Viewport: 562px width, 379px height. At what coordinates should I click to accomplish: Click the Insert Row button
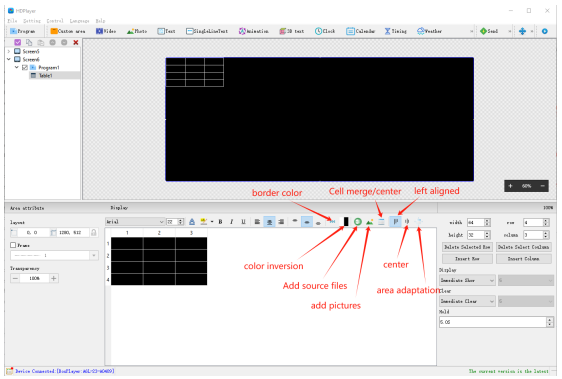[x=467, y=259]
